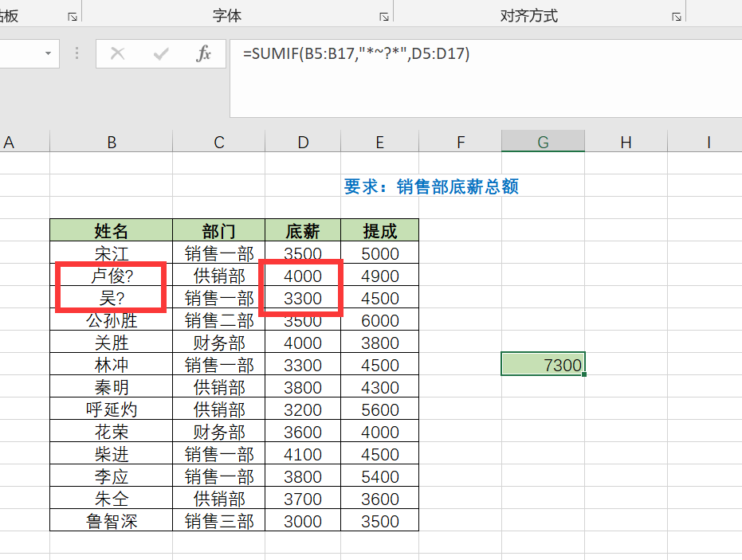Select the cell containing 朱仝
This screenshot has width=742, height=560.
(x=112, y=498)
